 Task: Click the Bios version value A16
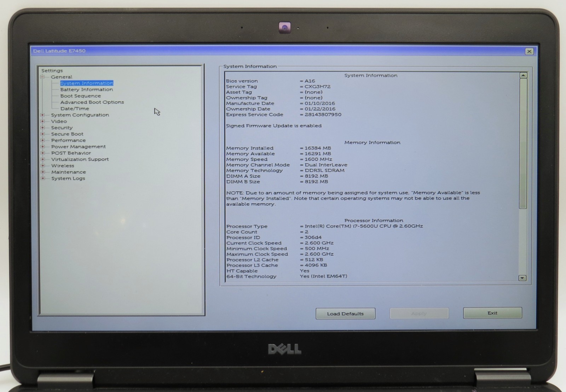[x=310, y=81]
